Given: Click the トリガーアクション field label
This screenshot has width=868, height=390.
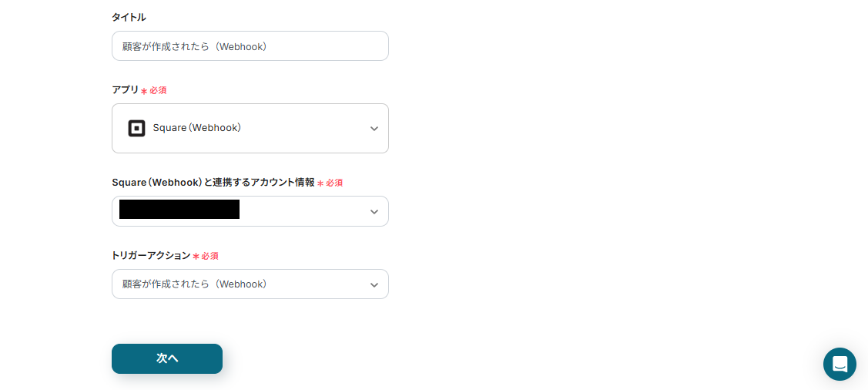Looking at the screenshot, I should point(151,255).
